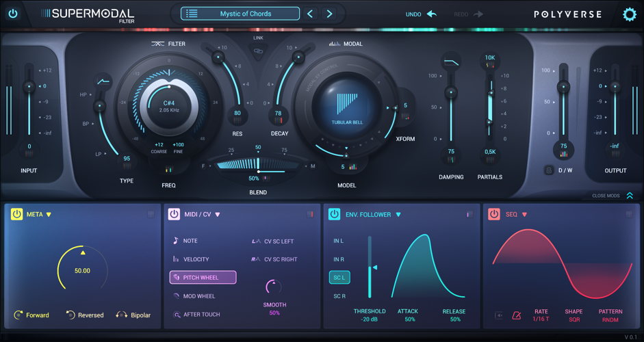
Task: Collapse modulators with Close Mods chevron
Action: (x=630, y=196)
